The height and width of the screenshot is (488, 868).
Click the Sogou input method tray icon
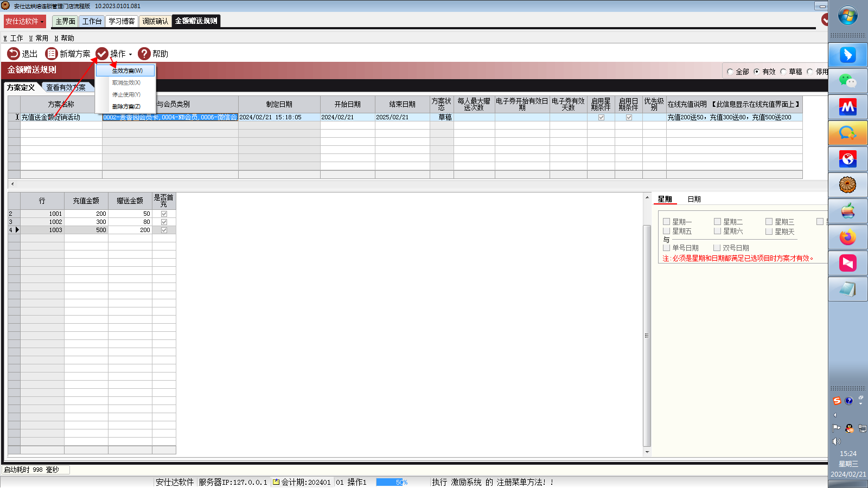837,401
